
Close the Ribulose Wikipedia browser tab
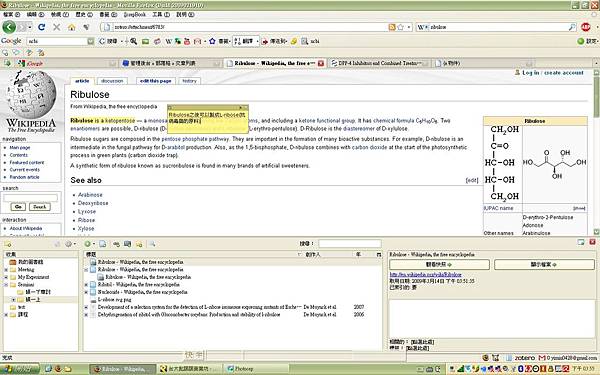point(321,64)
